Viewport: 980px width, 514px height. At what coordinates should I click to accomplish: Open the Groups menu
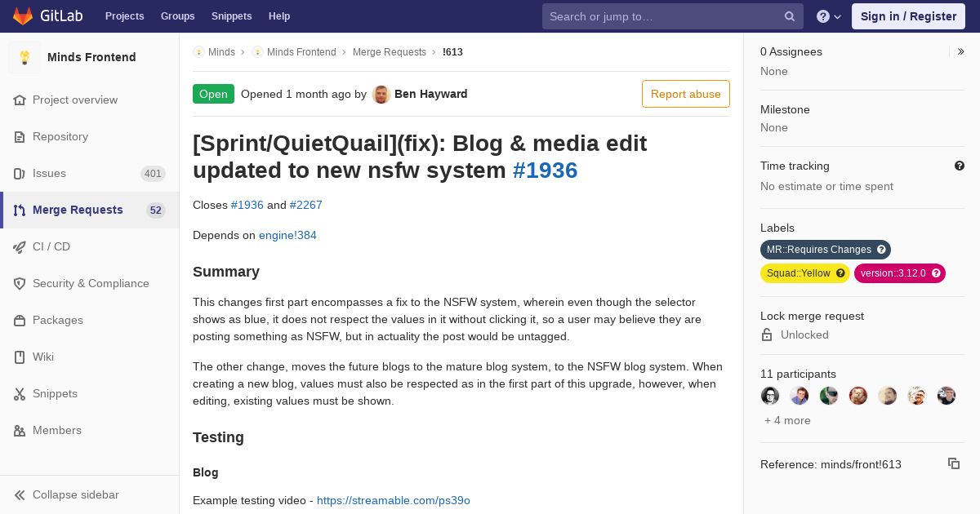[178, 16]
